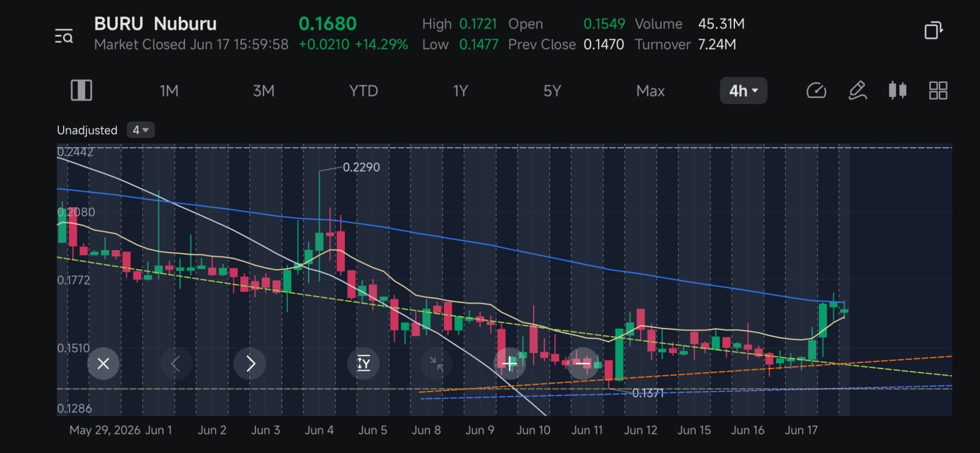980x453 pixels.
Task: Toggle the split panel layout icon
Action: [x=81, y=91]
